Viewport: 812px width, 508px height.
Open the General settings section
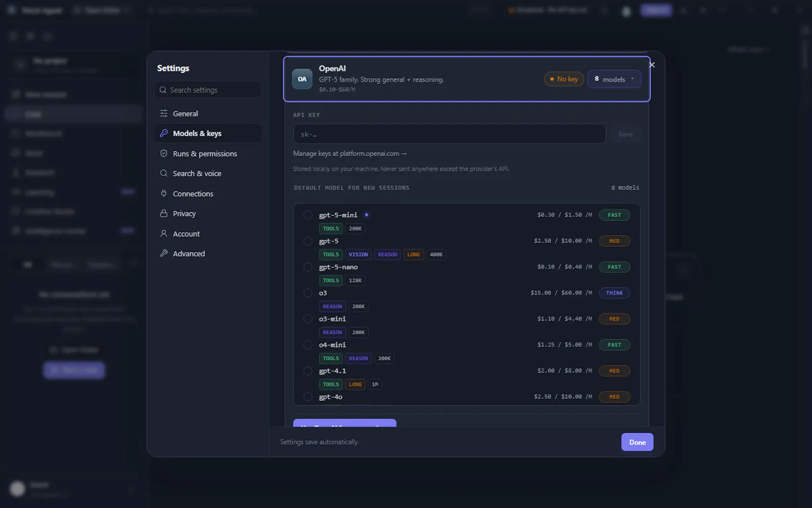208,113
